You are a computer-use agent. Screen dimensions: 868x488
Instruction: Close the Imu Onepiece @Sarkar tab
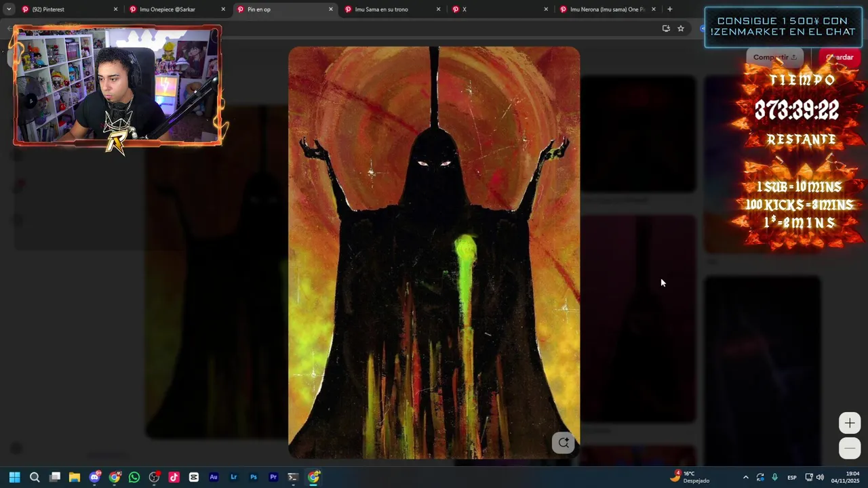pyautogui.click(x=223, y=9)
